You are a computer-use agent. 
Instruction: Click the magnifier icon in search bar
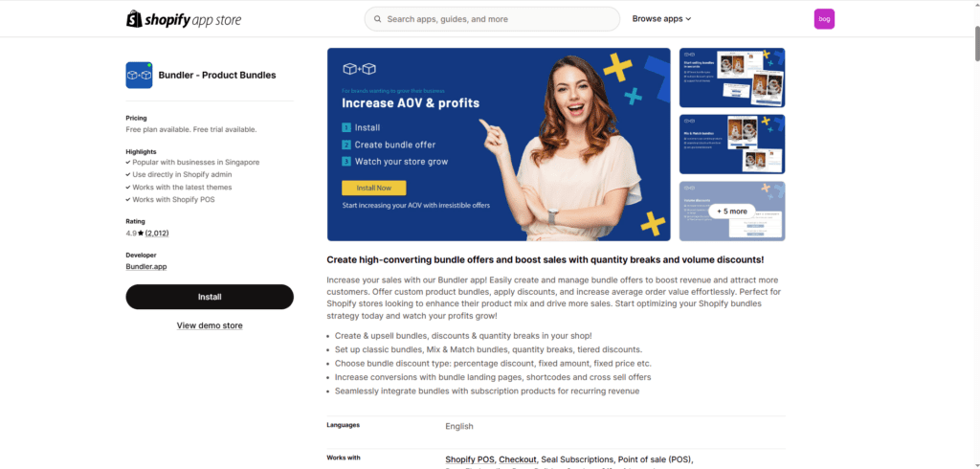tap(378, 19)
